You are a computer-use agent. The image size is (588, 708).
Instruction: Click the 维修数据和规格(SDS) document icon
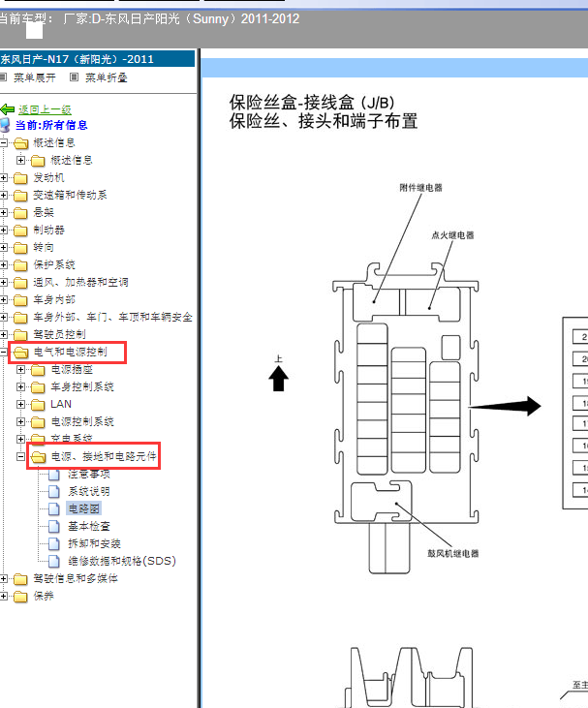point(53,561)
